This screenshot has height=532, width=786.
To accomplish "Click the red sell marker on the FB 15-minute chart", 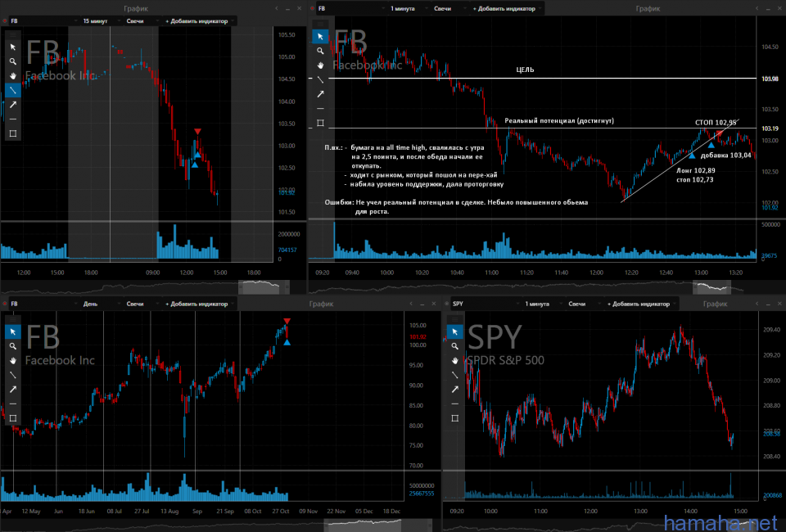I will [x=197, y=131].
